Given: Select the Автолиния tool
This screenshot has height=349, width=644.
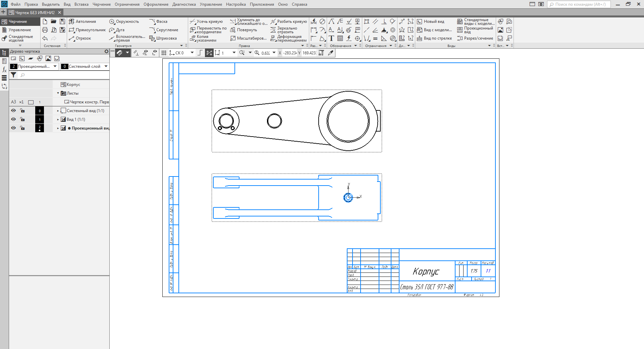Looking at the screenshot, I should (x=83, y=21).
